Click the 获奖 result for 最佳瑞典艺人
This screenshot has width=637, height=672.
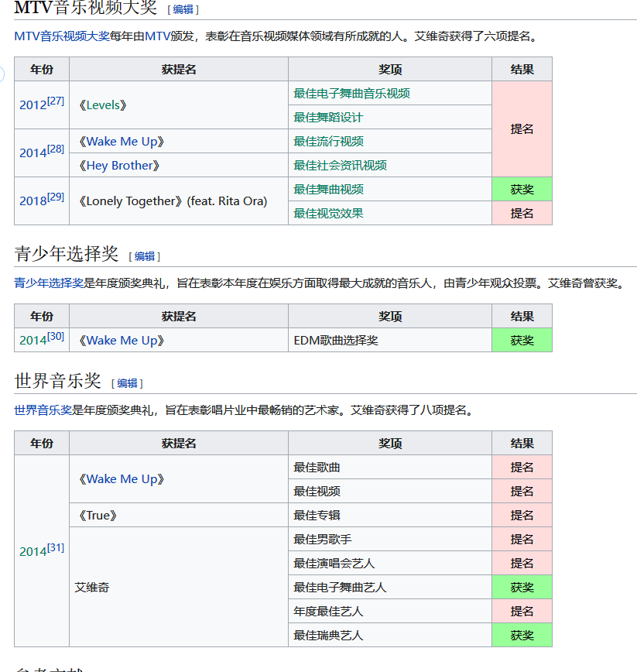click(x=522, y=635)
